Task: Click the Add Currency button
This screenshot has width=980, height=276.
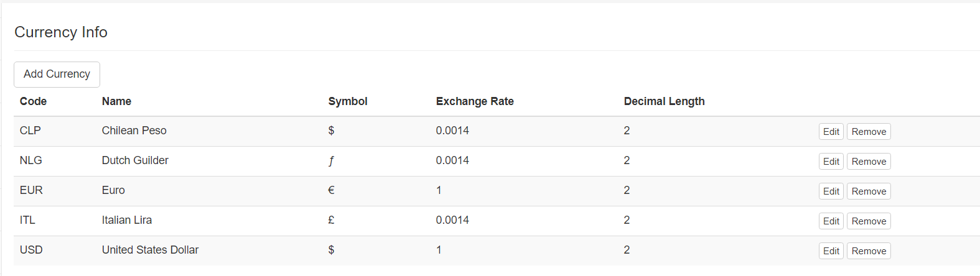Action: click(57, 75)
